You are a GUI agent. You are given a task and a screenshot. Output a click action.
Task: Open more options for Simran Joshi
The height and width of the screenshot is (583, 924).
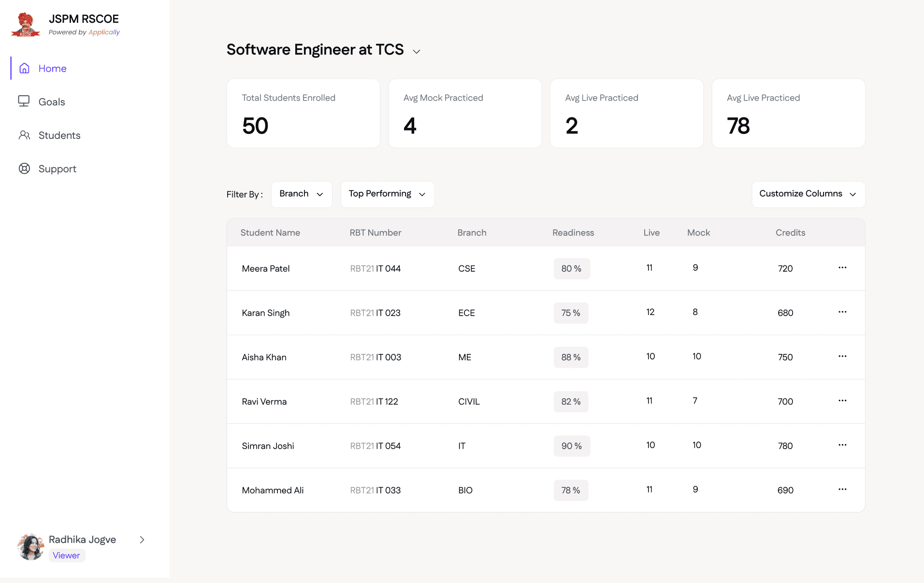842,445
